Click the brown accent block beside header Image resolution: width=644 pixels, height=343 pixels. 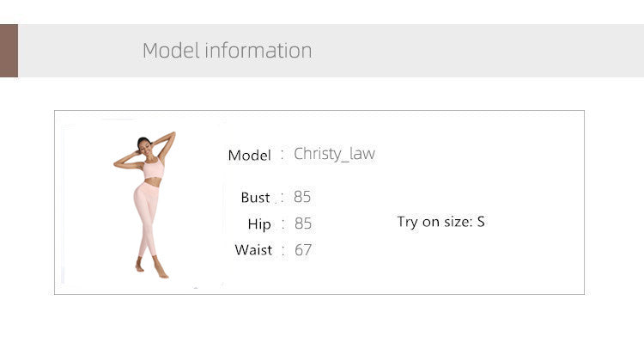[x=9, y=51]
